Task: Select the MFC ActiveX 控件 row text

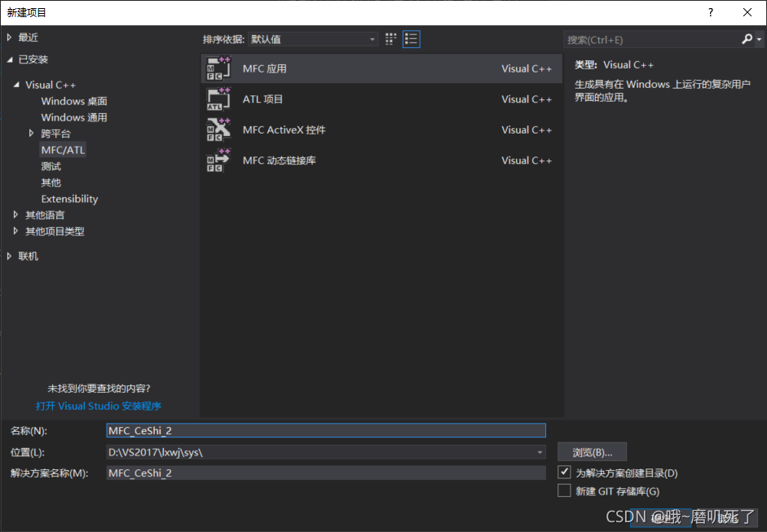Action: tap(284, 130)
